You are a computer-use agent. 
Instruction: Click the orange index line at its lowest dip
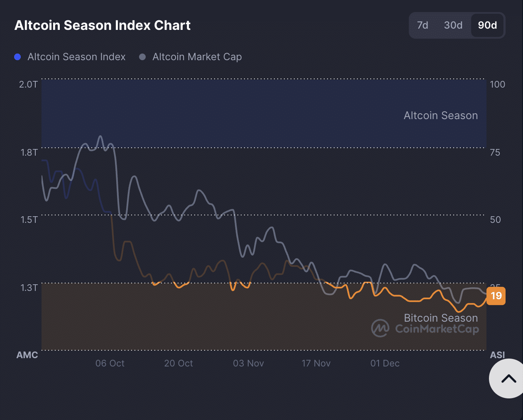click(x=459, y=311)
